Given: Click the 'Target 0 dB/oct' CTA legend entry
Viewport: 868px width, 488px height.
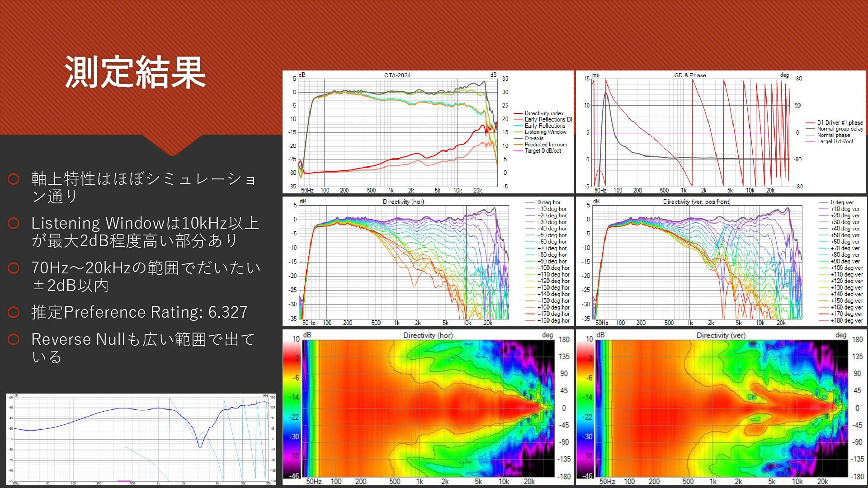Looking at the screenshot, I should coord(542,151).
